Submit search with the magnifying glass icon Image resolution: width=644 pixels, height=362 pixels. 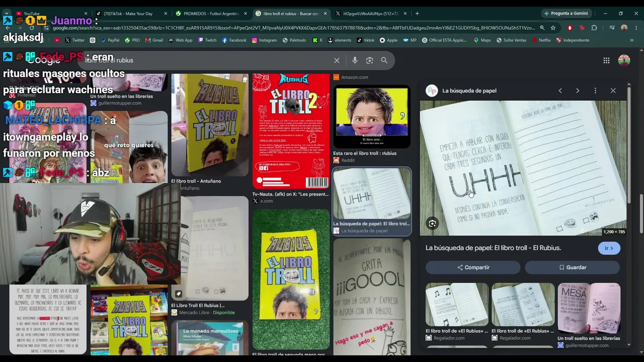pos(384,60)
